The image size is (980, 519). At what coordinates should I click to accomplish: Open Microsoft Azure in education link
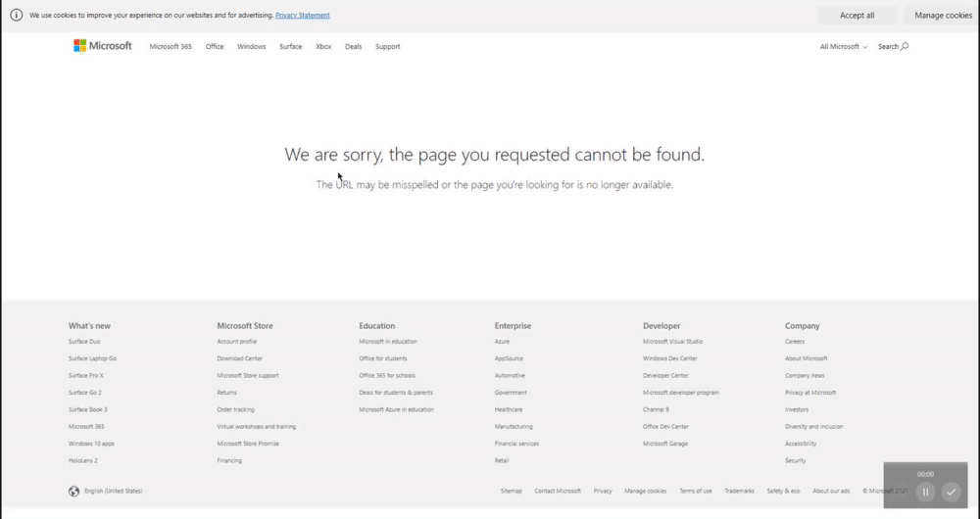click(396, 409)
